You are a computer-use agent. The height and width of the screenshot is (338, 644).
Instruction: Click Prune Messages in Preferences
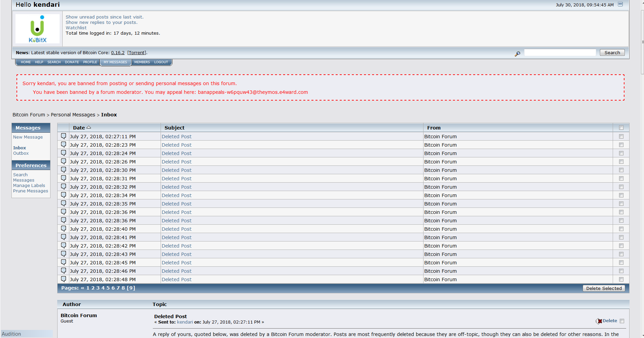[x=31, y=191]
